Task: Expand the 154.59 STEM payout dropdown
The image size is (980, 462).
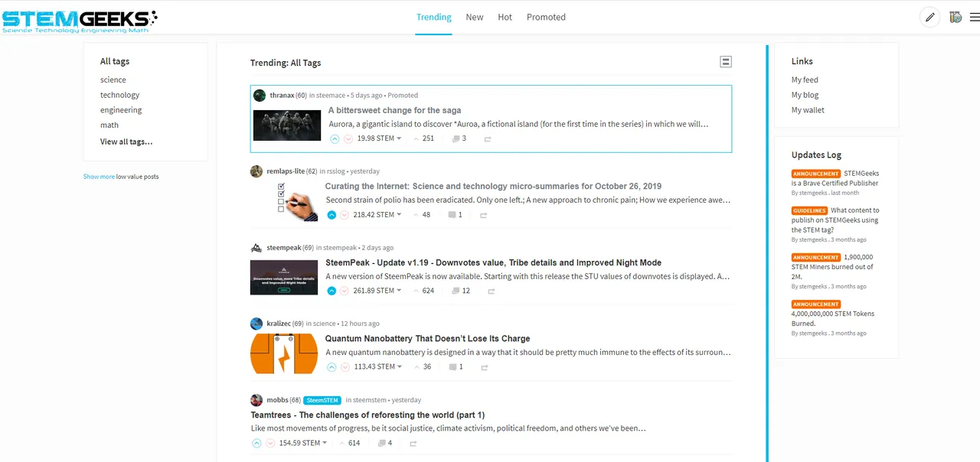Action: point(303,443)
